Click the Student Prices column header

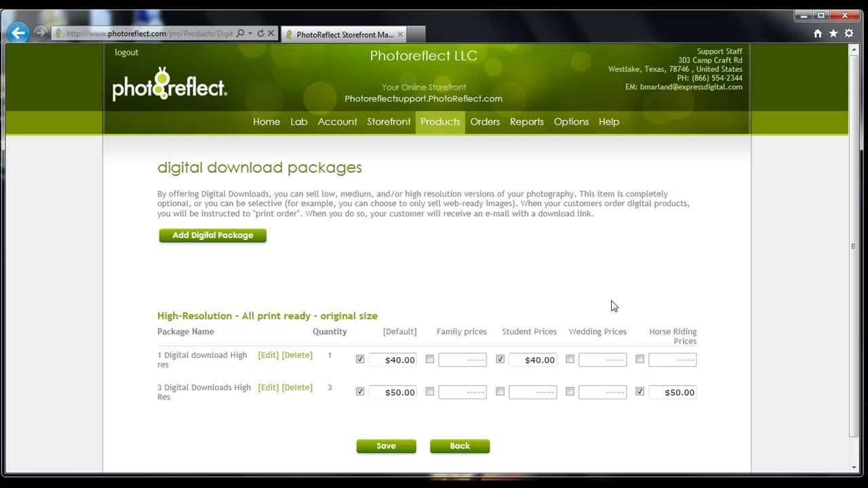529,332
